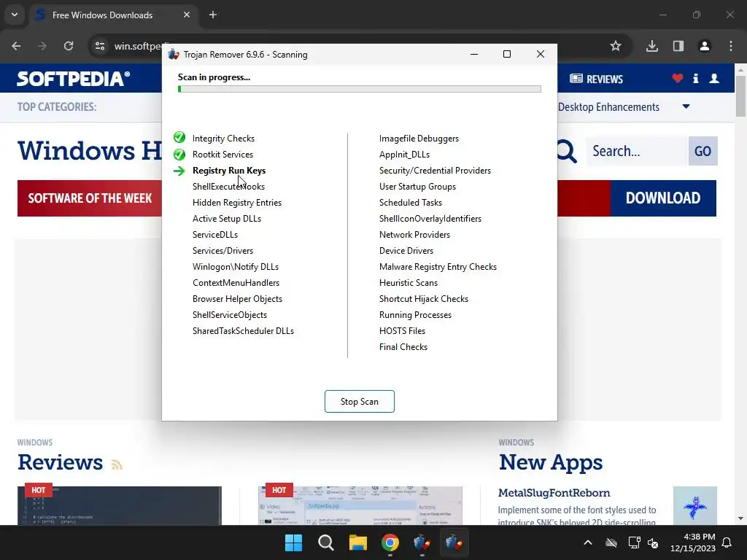This screenshot has height=560, width=747.
Task: Open the site information icon in address bar
Action: [100, 46]
